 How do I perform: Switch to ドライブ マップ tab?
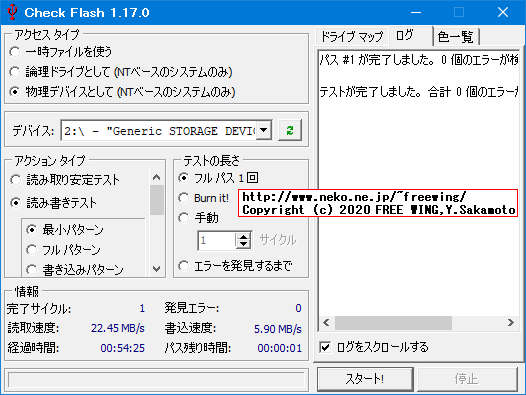coord(352,37)
